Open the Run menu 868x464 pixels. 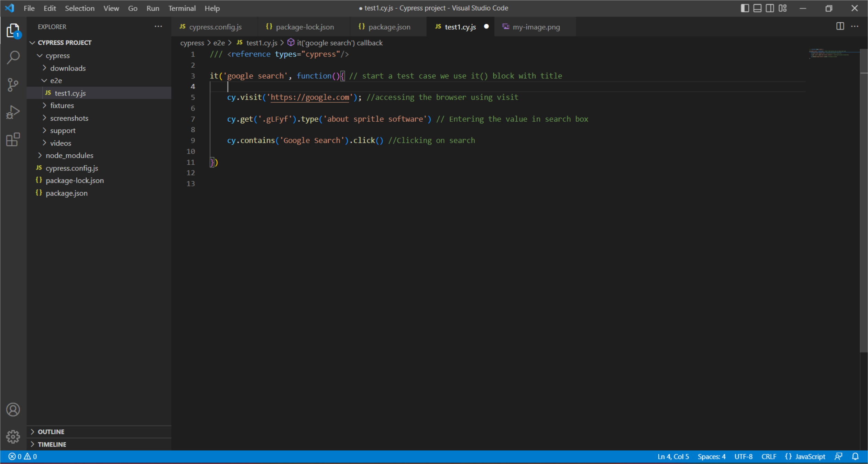(x=153, y=8)
